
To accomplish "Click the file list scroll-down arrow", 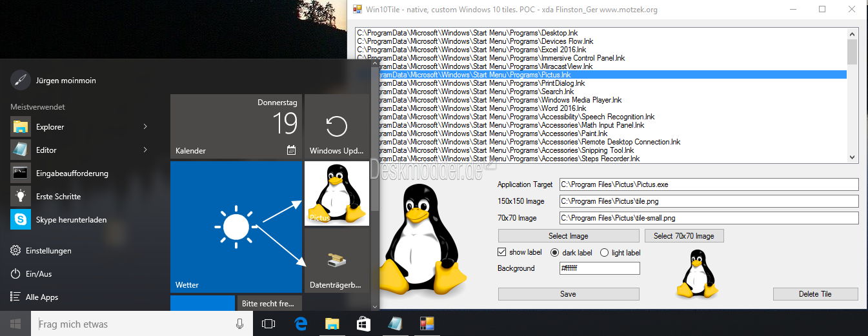I will point(853,157).
